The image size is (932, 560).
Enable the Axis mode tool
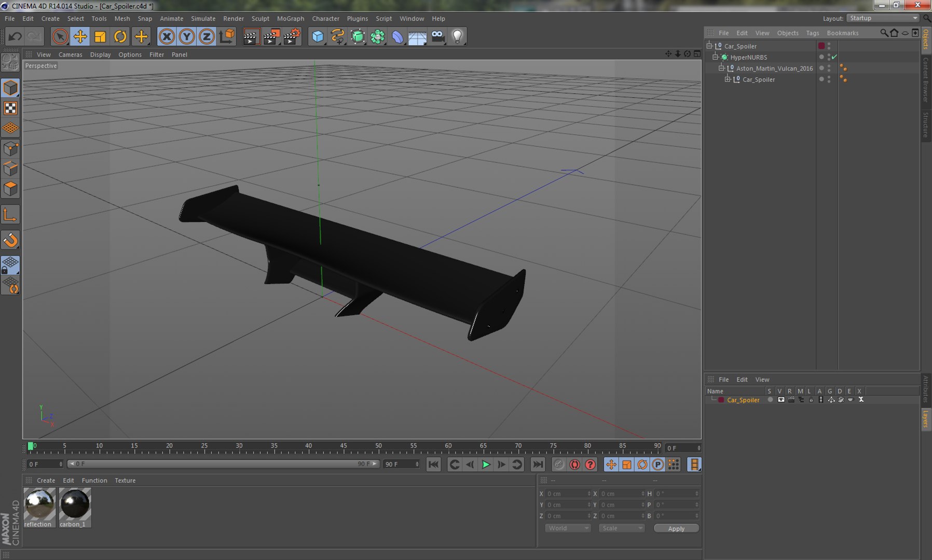[10, 215]
